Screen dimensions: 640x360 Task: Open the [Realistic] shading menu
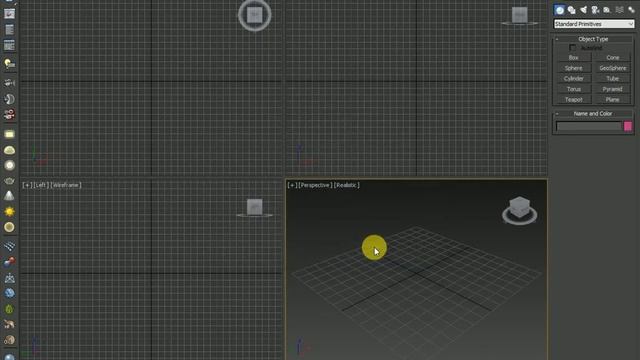click(347, 185)
